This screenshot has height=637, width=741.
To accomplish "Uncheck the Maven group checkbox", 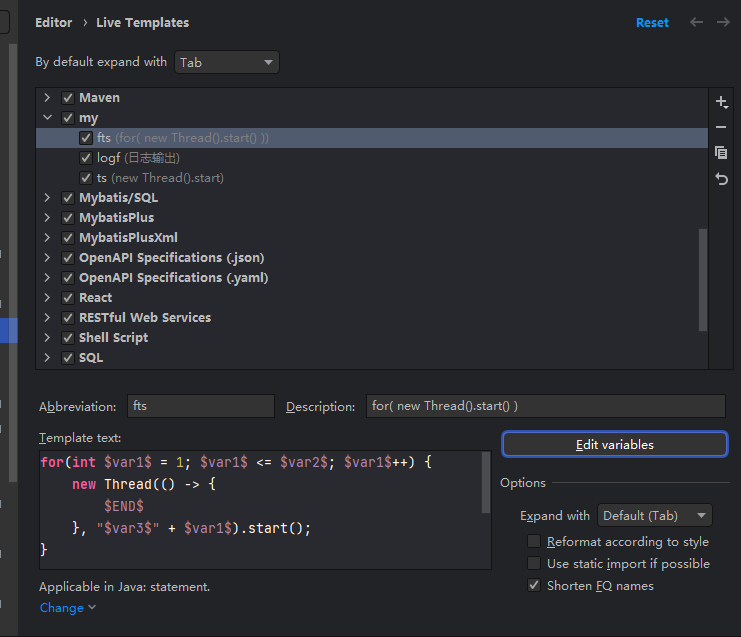I will tap(68, 98).
